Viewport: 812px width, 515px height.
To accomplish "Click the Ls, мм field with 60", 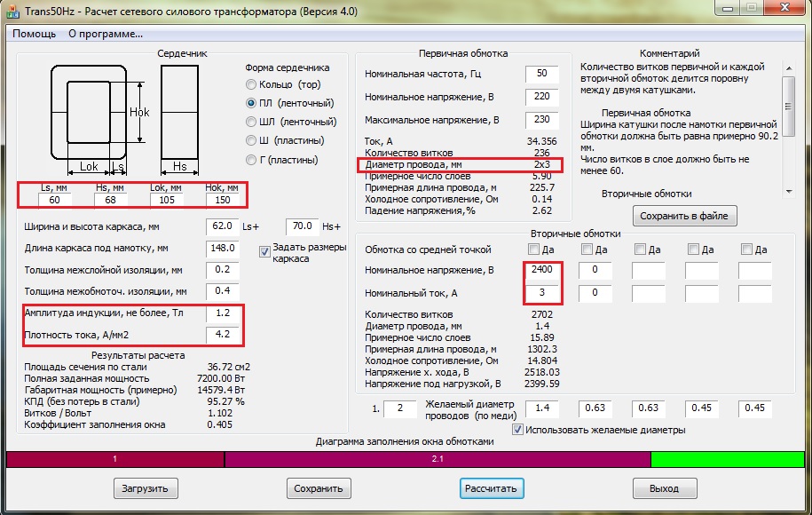I will 55,200.
